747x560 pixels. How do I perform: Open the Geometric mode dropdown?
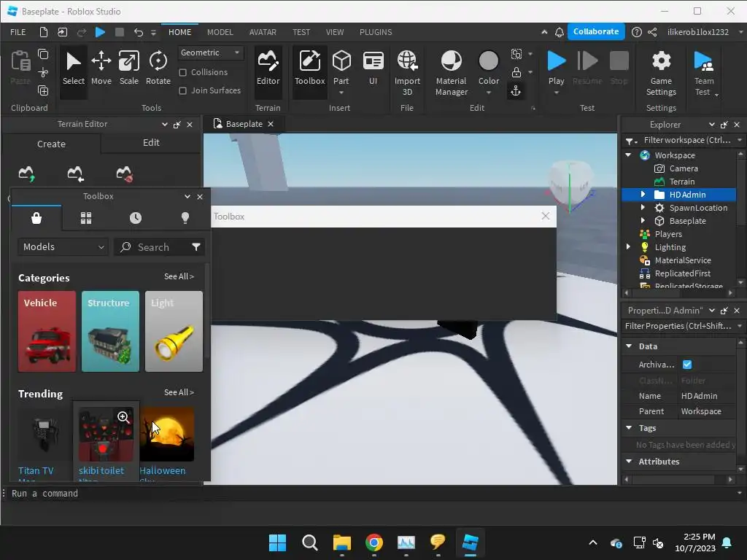coord(210,52)
